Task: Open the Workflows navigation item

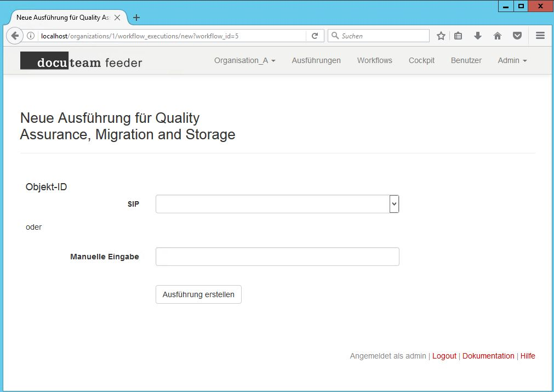Action: (x=374, y=60)
